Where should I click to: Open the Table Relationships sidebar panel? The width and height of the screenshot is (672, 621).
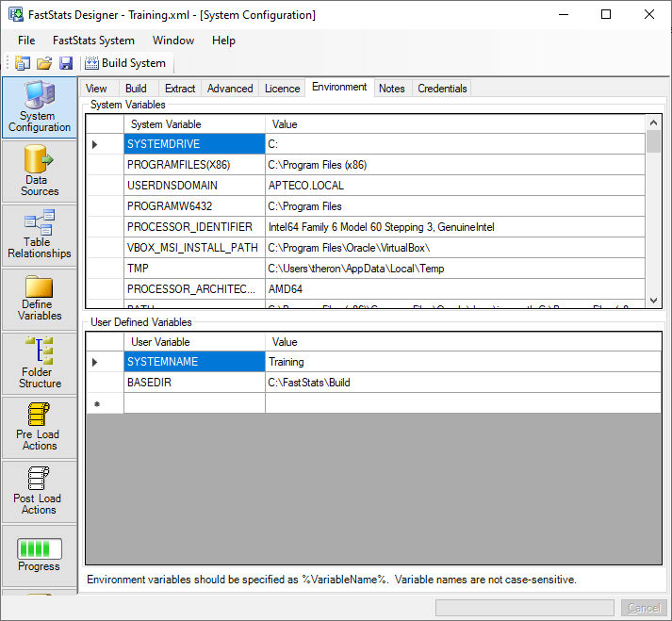(x=39, y=236)
